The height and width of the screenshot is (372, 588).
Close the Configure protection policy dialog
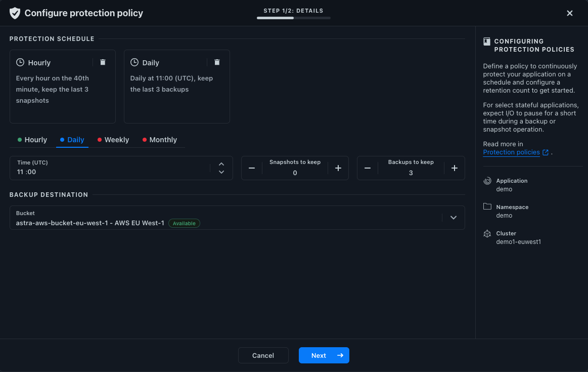pyautogui.click(x=570, y=13)
